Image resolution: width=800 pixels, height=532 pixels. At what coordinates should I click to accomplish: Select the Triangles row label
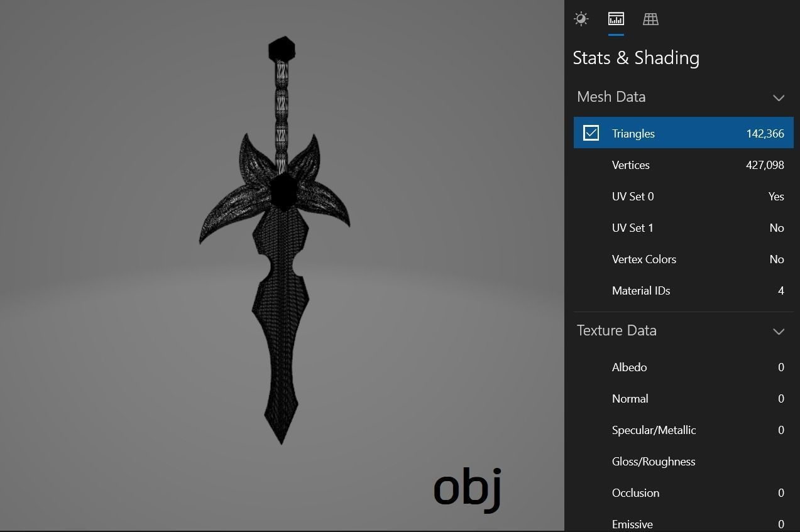(633, 133)
